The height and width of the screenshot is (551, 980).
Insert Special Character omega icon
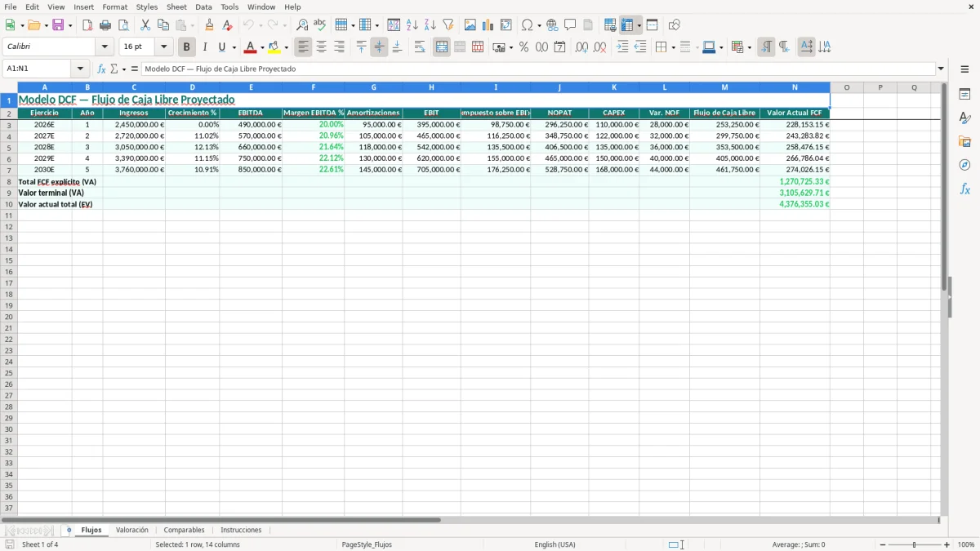point(528,25)
